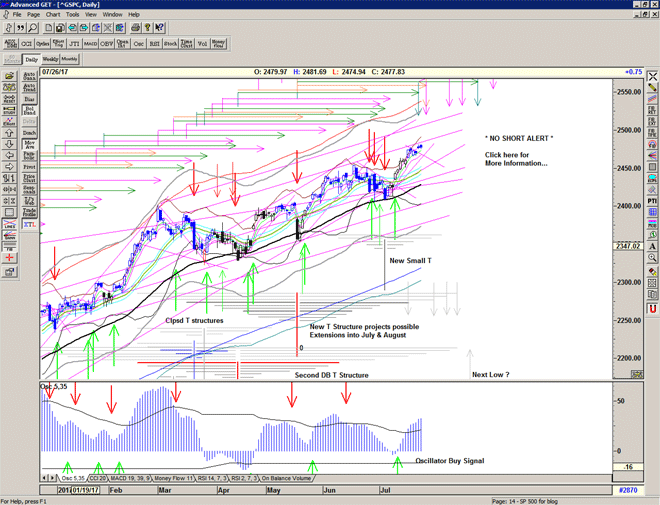
Task: Click the 'Click here for More Information' link
Action: (x=516, y=159)
